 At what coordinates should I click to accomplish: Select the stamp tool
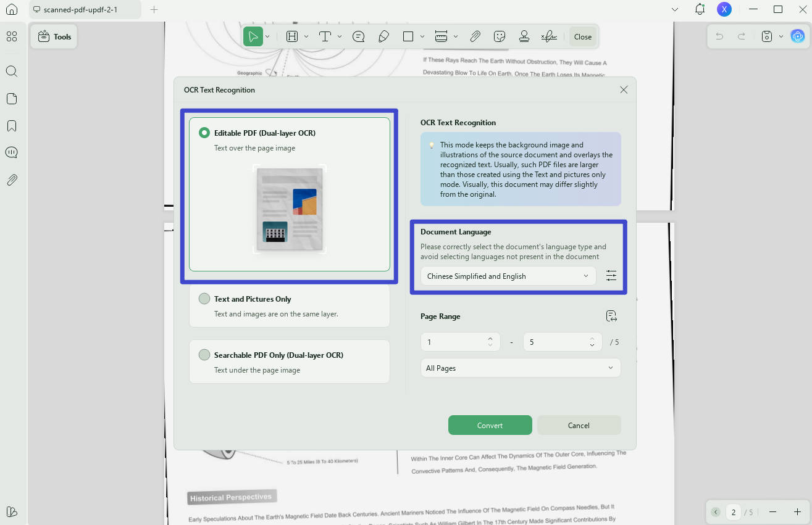524,36
